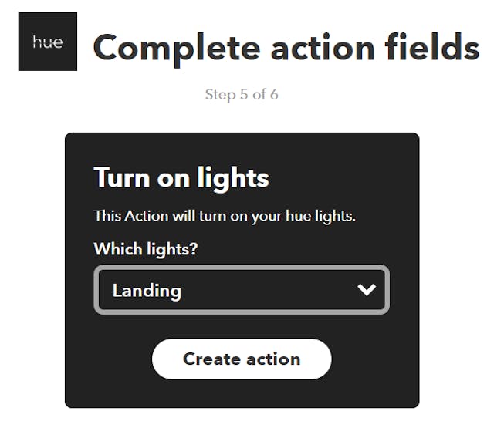Click the "This Action will turn on" description

(224, 216)
